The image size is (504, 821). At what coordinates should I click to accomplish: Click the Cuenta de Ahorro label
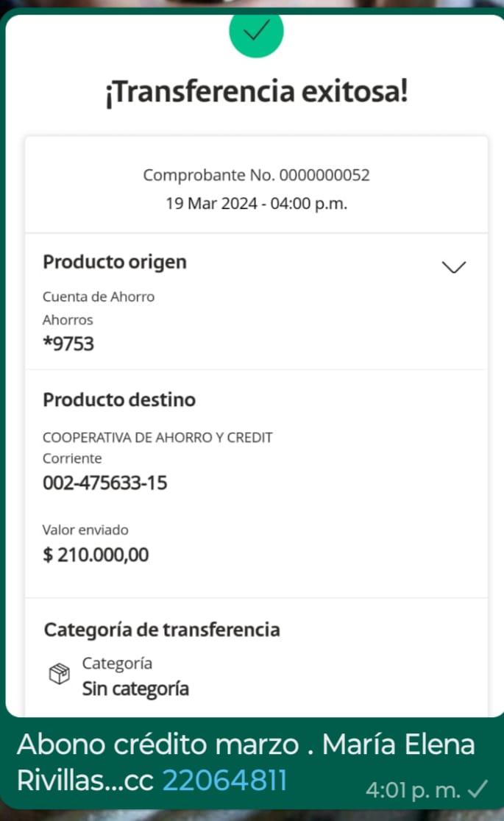click(99, 297)
